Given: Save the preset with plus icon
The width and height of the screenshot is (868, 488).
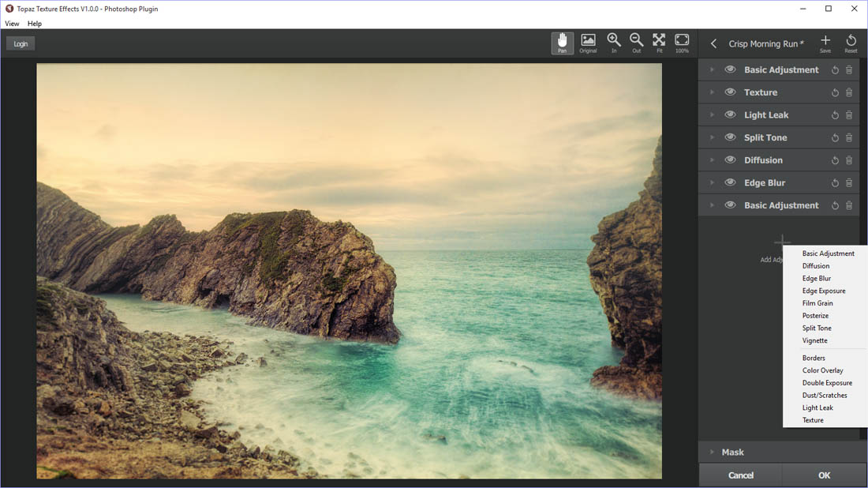Looking at the screenshot, I should point(825,43).
